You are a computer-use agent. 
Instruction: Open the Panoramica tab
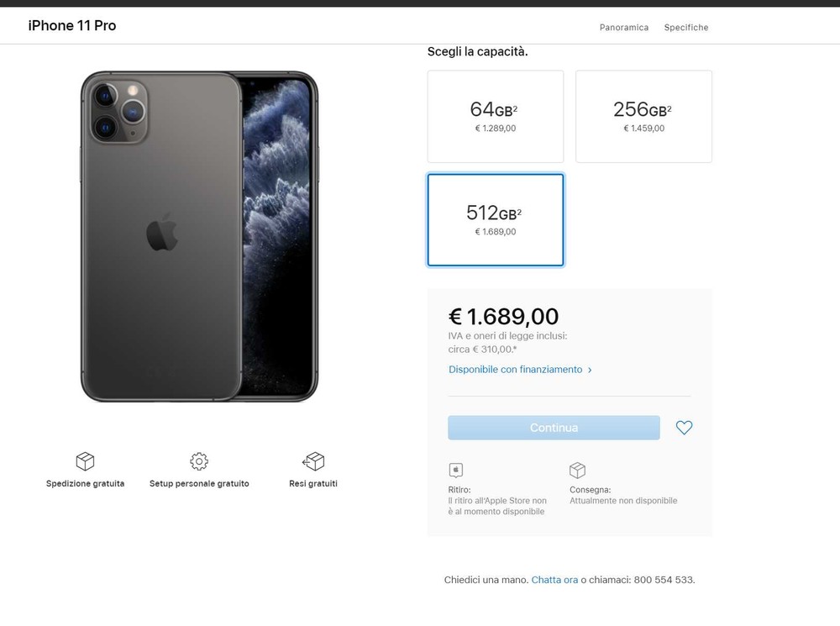point(624,28)
